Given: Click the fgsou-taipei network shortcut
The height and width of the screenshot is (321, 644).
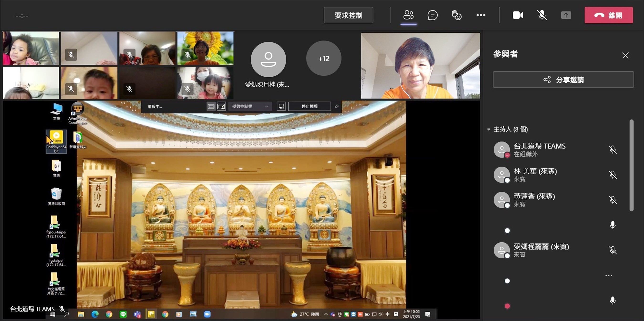Looking at the screenshot, I should click(56, 227).
